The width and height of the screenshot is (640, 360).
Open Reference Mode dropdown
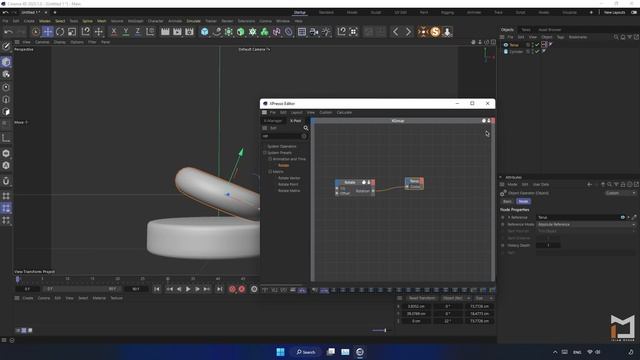[586, 224]
